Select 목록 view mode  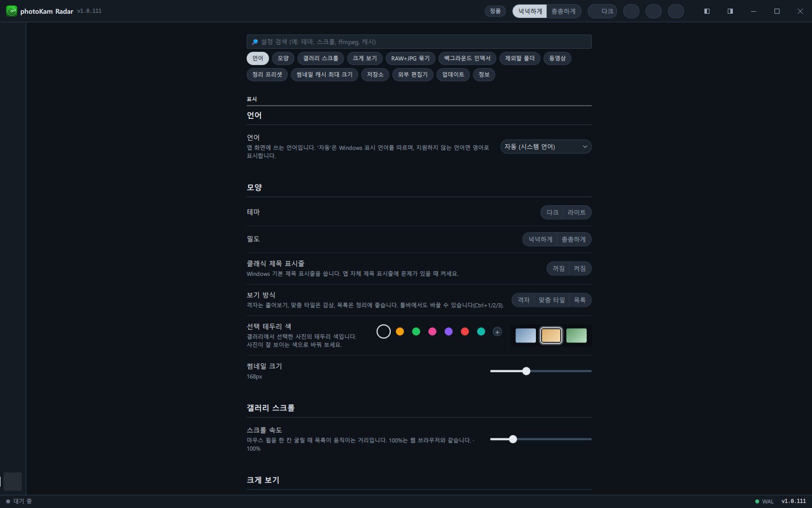tap(580, 300)
